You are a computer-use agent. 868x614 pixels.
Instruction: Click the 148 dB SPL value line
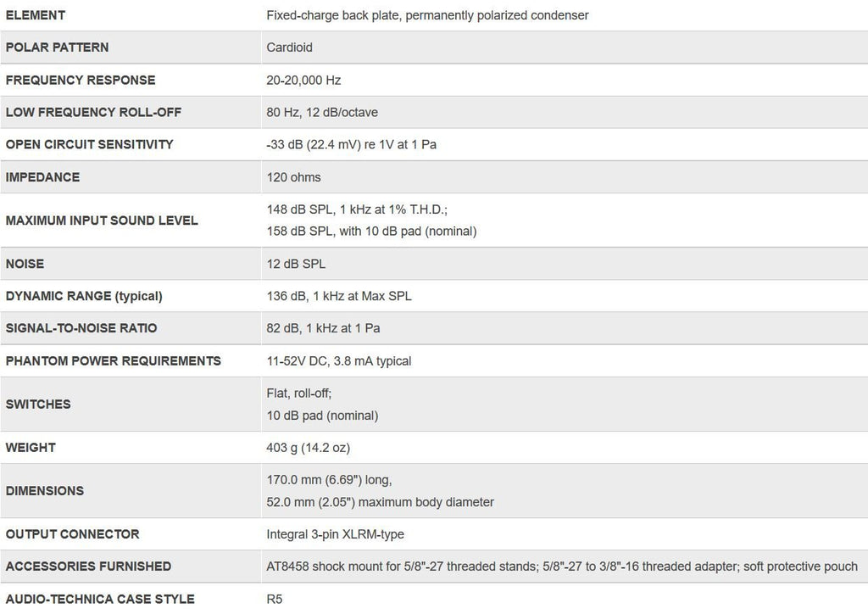356,209
